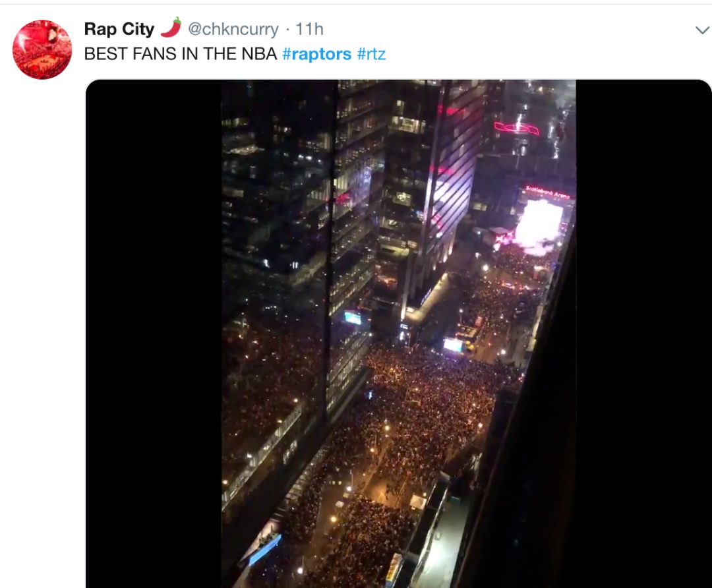Click the blue lit sign at video bottom
The height and width of the screenshot is (588, 712).
(265, 549)
